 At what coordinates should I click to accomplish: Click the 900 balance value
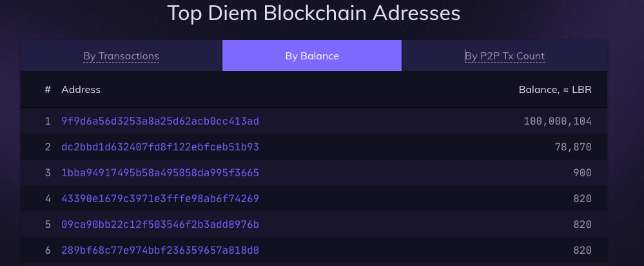click(x=581, y=173)
